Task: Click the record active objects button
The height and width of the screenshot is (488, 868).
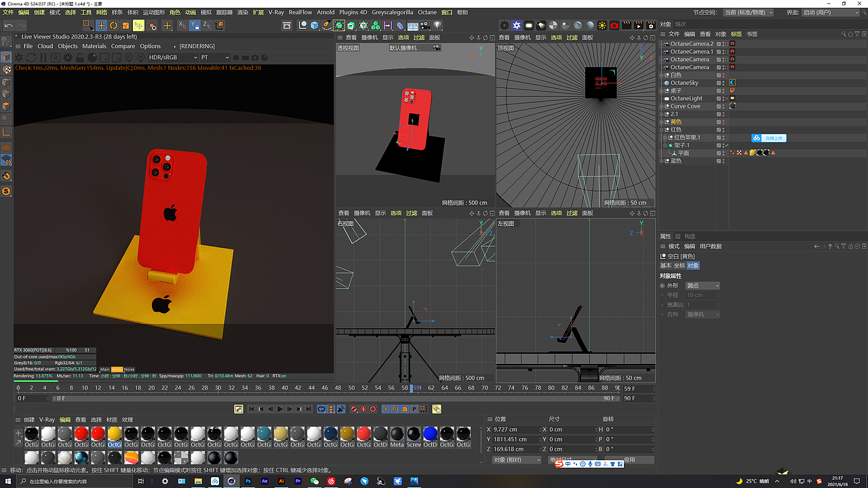Action: tap(353, 409)
